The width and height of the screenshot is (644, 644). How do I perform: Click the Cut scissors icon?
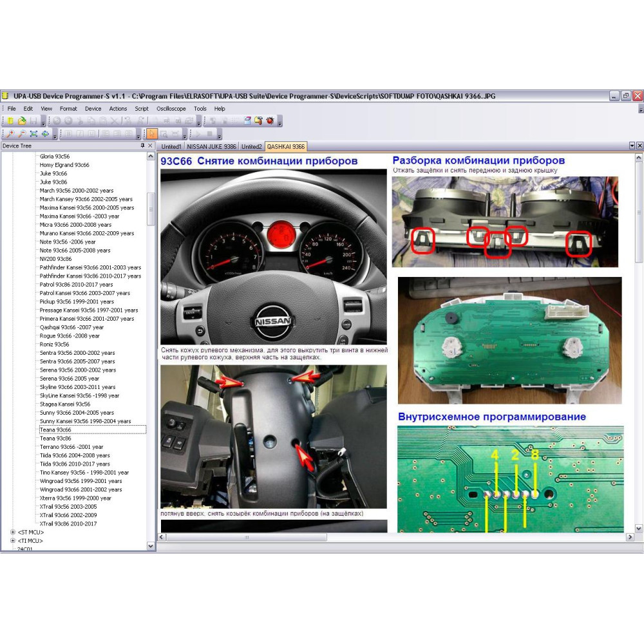80,121
